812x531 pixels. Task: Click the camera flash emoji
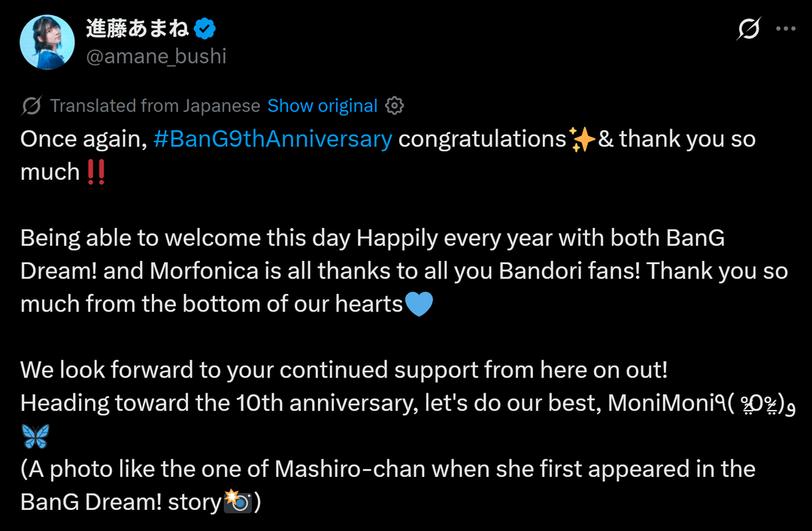pyautogui.click(x=239, y=502)
